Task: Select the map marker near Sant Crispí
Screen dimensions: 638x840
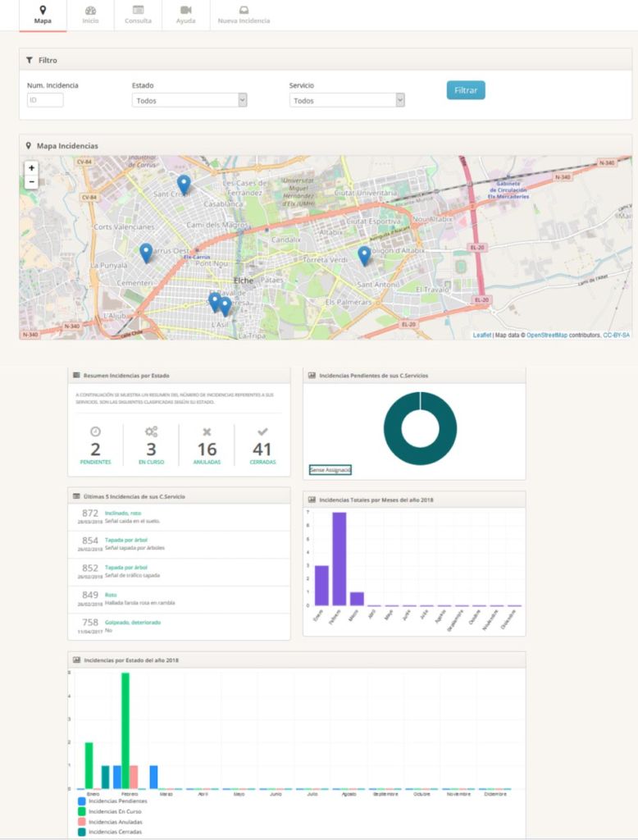Action: click(x=184, y=185)
